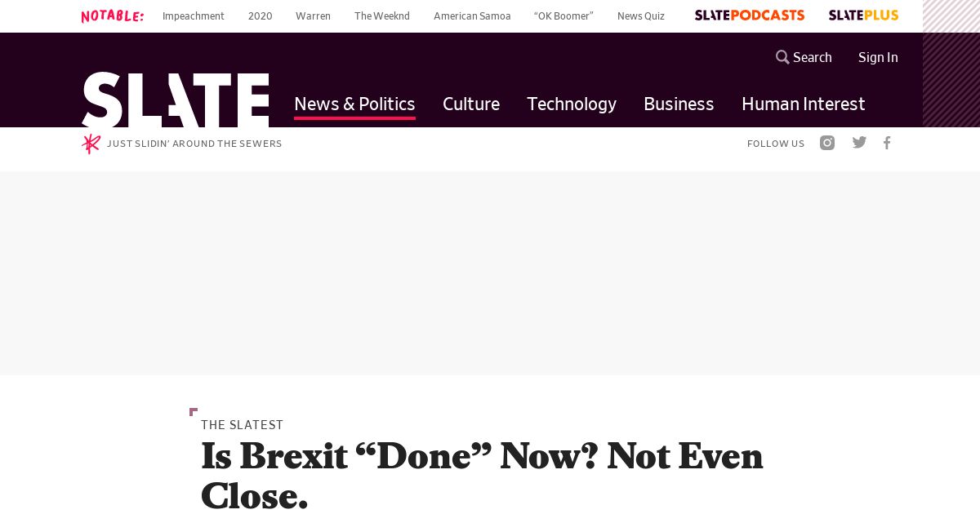Image resolution: width=980 pixels, height=514 pixels.
Task: Open the News & Politics section
Action: pos(354,104)
